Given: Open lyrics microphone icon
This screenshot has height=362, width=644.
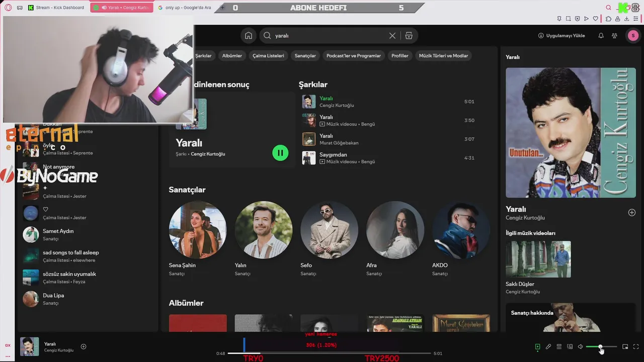Looking at the screenshot, I should pyautogui.click(x=548, y=346).
